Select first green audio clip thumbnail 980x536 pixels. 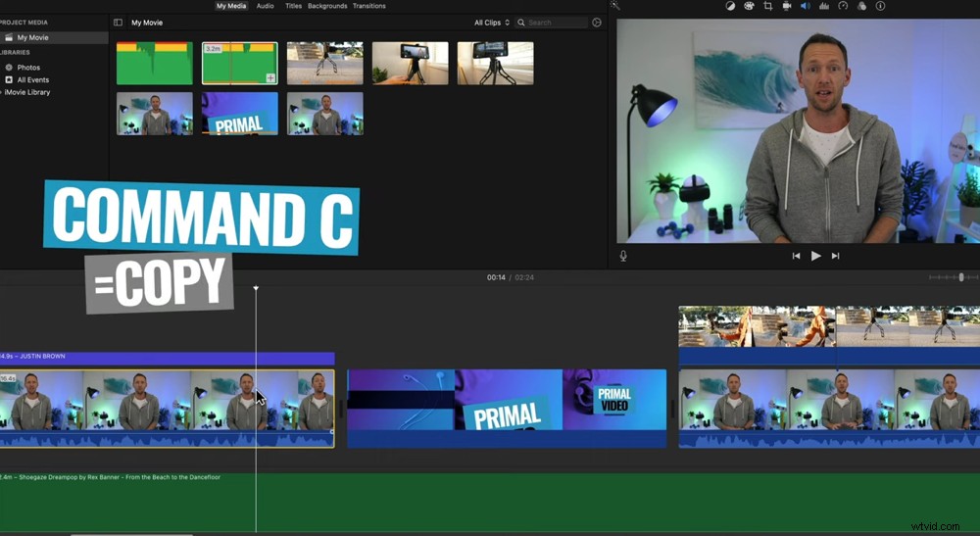pos(155,63)
